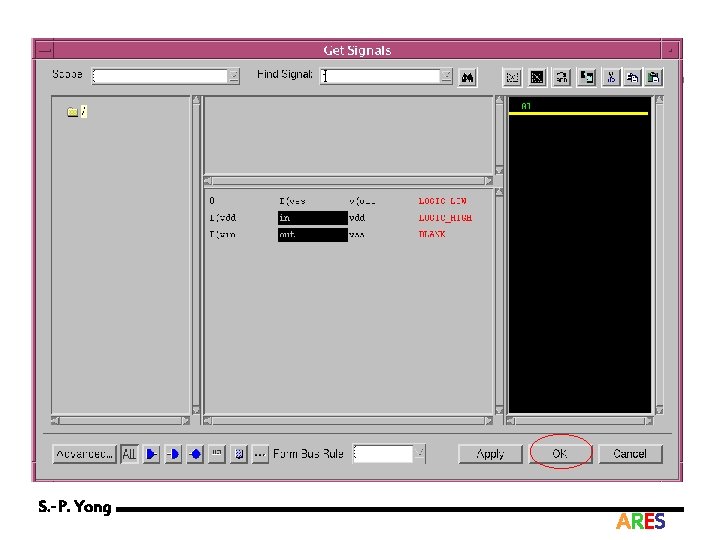Image resolution: width=720 pixels, height=540 pixels.
Task: Click the overlapping black squares toolbar icon
Action: tap(586, 77)
